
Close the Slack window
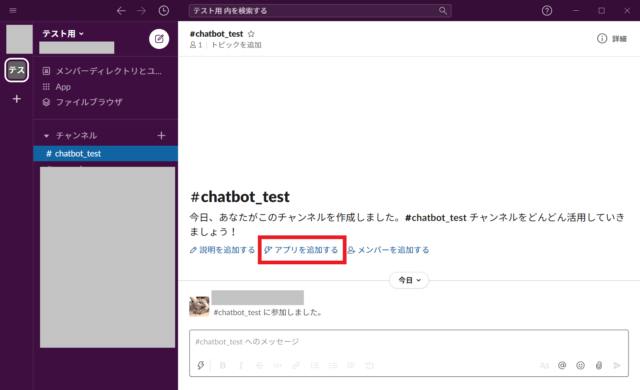click(x=627, y=11)
